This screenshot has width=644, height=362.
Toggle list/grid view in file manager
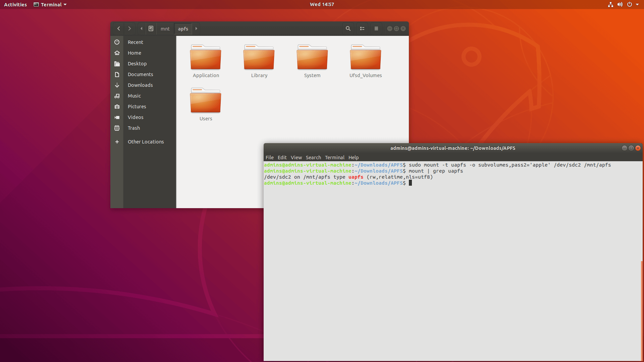[362, 29]
